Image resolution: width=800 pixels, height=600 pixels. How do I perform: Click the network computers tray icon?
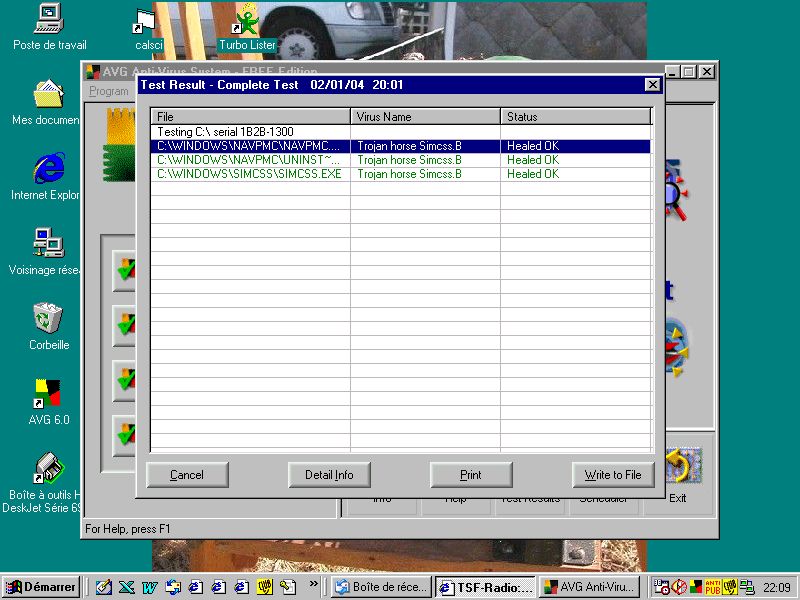coord(747,587)
